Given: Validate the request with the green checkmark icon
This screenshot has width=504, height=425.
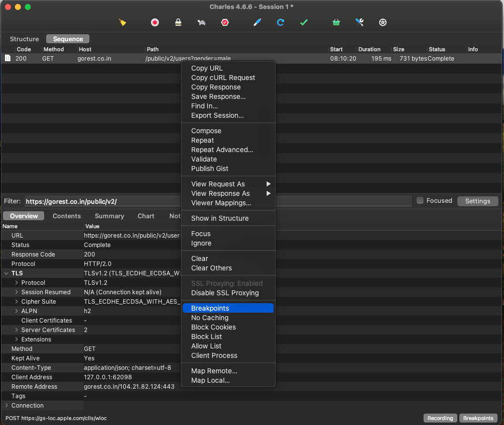Looking at the screenshot, I should (303, 22).
